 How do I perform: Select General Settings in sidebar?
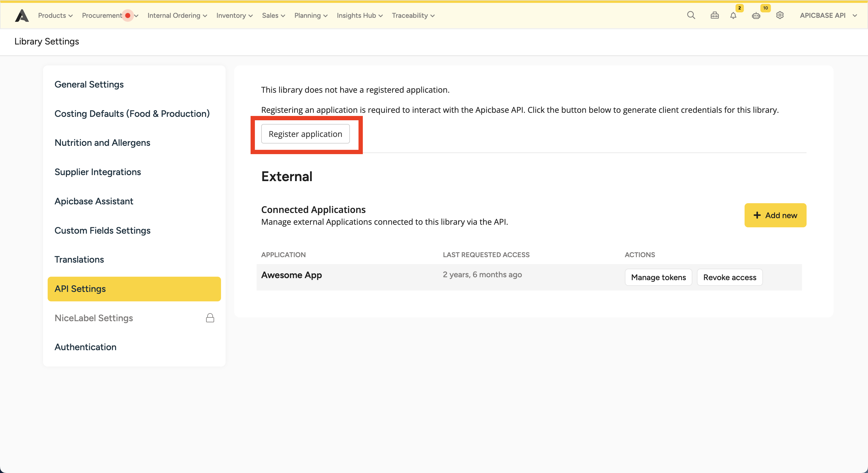[89, 84]
